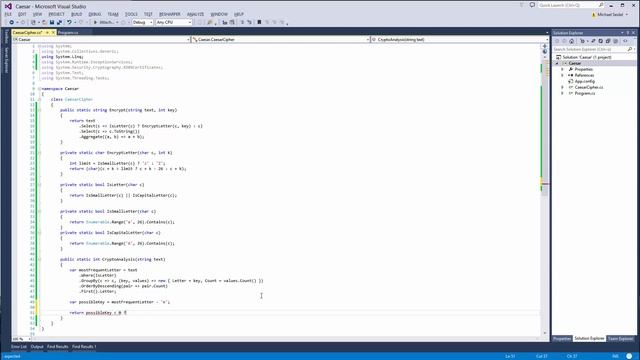Click Solution Explorer Refresh icon
The image size is (640, 360).
pos(600,41)
